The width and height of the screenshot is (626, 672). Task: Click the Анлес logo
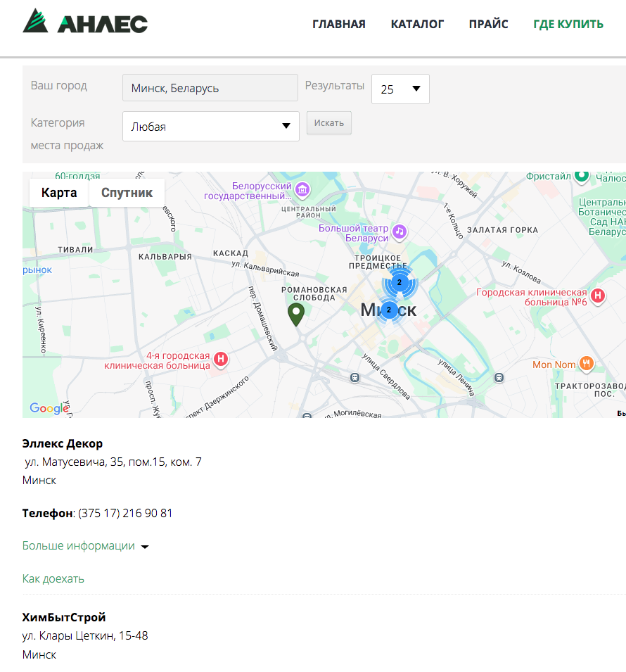pyautogui.click(x=85, y=21)
